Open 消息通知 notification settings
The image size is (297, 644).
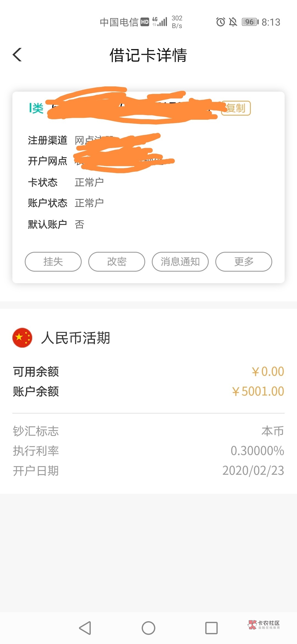(180, 262)
